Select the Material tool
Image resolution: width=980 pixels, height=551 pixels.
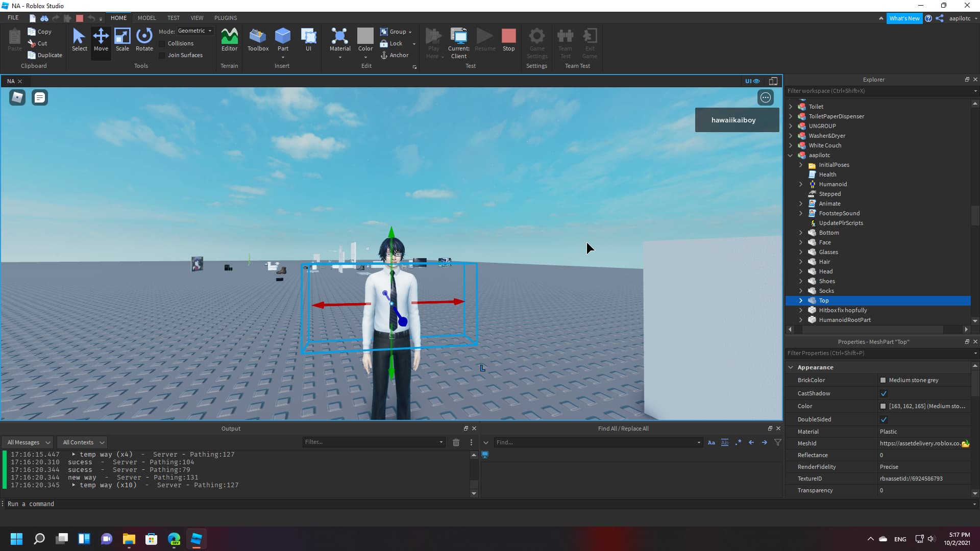pos(339,41)
